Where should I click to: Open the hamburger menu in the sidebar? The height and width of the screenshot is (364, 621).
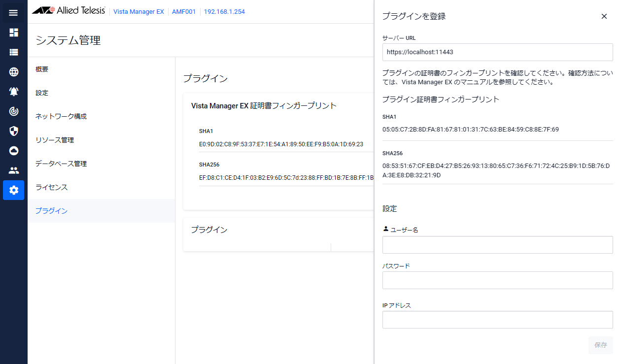13,13
